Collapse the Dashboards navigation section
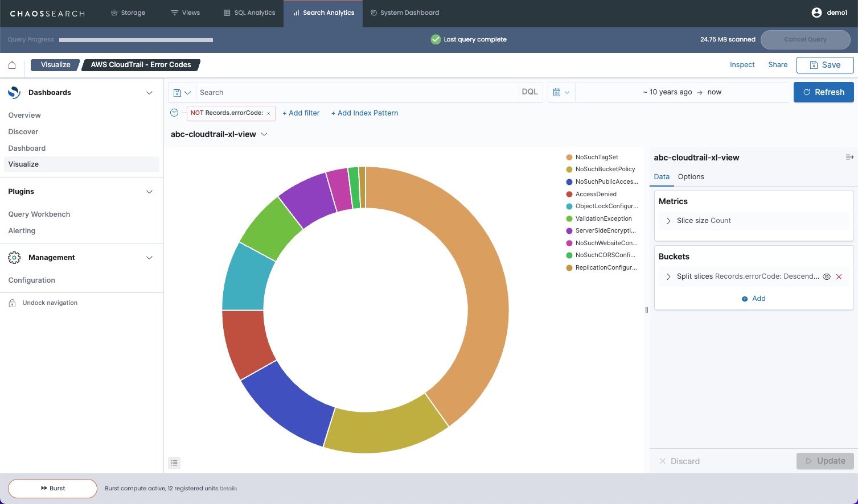The image size is (858, 504). (149, 93)
